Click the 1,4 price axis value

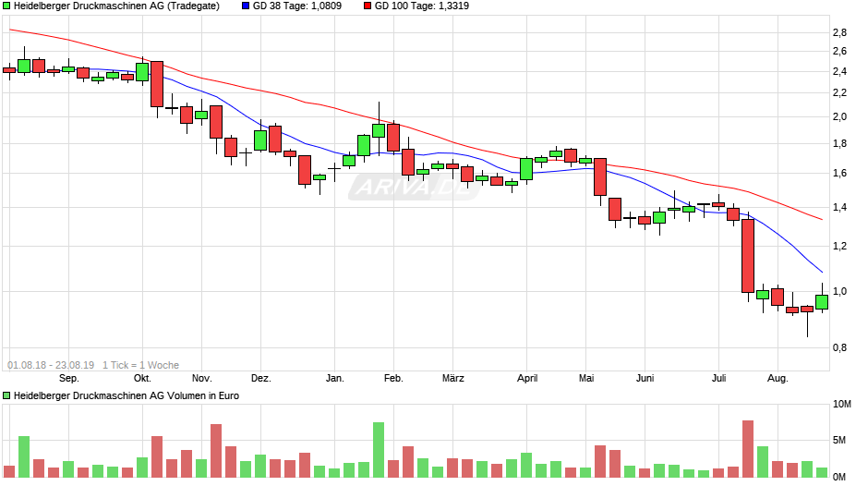click(x=839, y=208)
